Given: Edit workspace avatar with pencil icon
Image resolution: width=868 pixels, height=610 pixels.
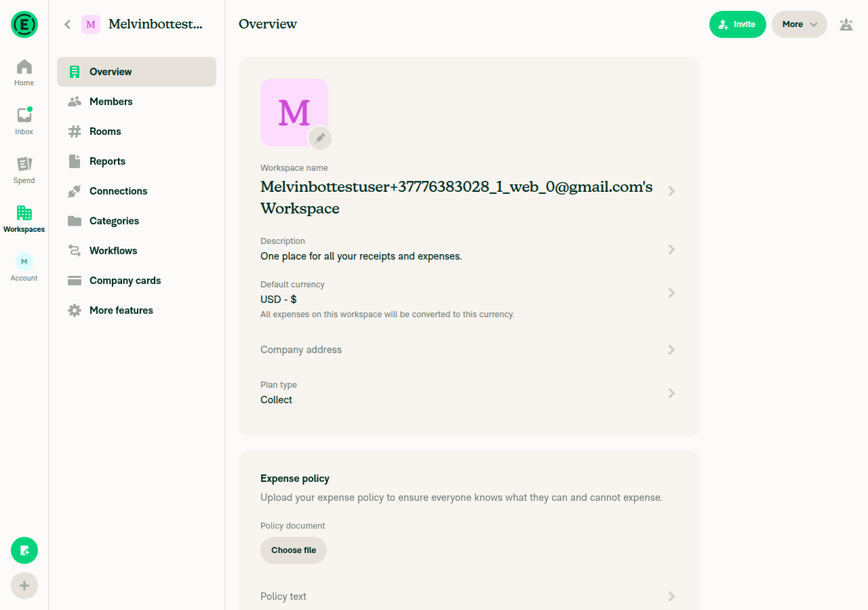Looking at the screenshot, I should [x=320, y=138].
